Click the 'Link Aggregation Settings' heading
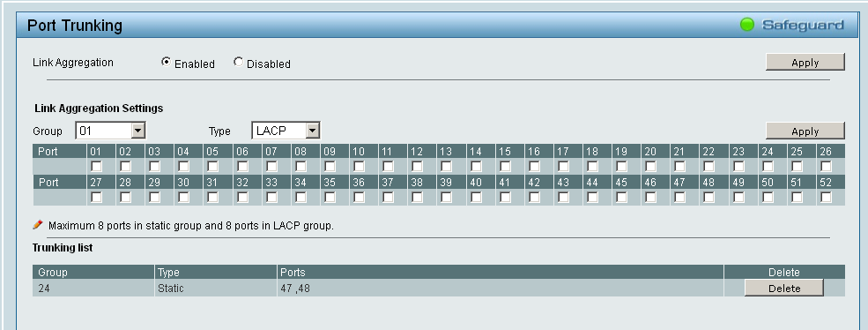This screenshot has height=330, width=868. [x=99, y=109]
